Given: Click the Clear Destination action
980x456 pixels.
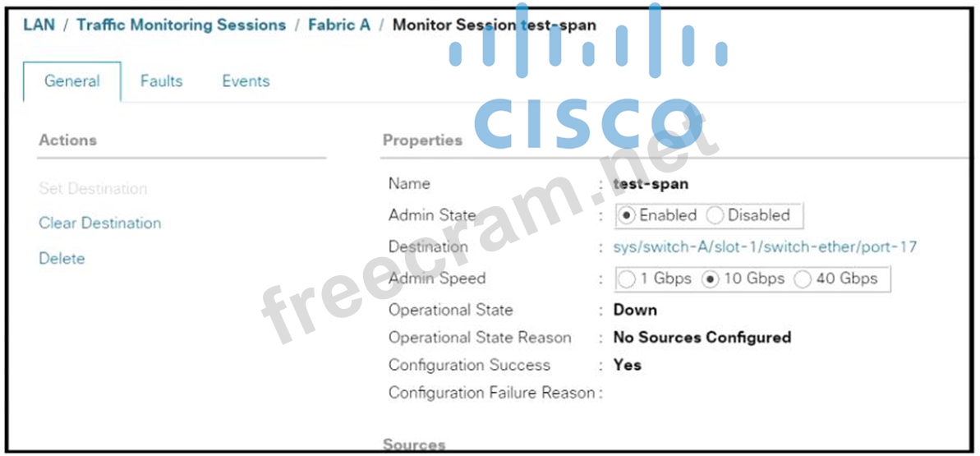Looking at the screenshot, I should 99,223.
